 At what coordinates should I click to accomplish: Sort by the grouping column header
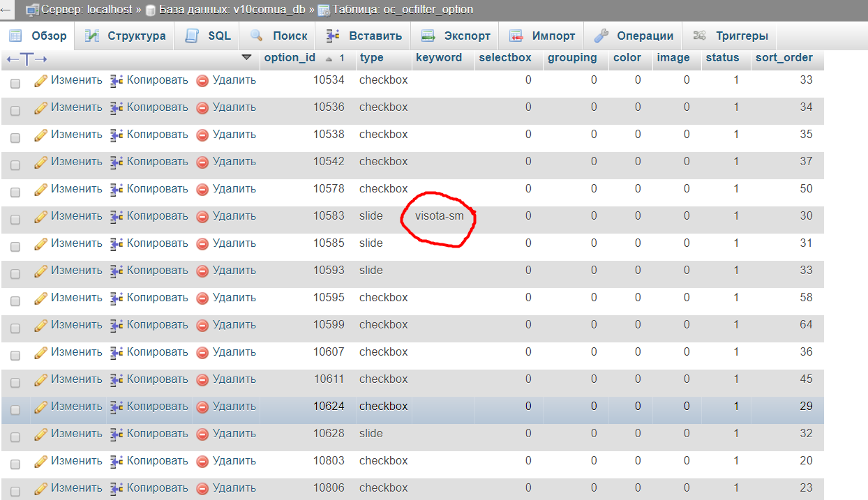[x=572, y=58]
